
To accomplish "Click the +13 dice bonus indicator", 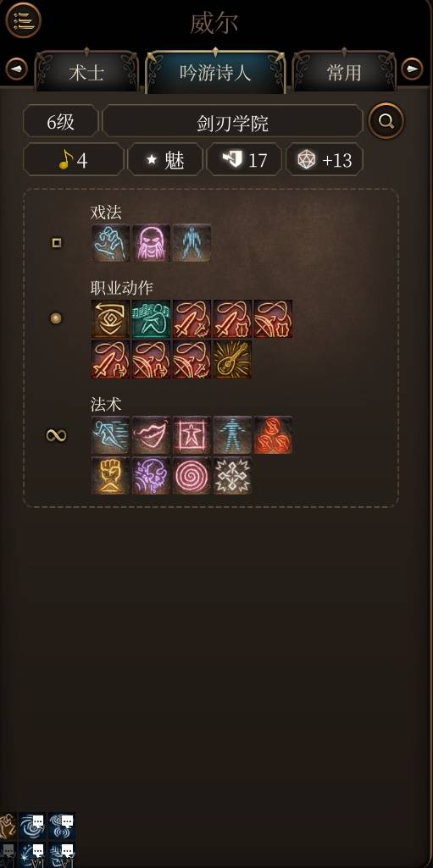I will 325,160.
